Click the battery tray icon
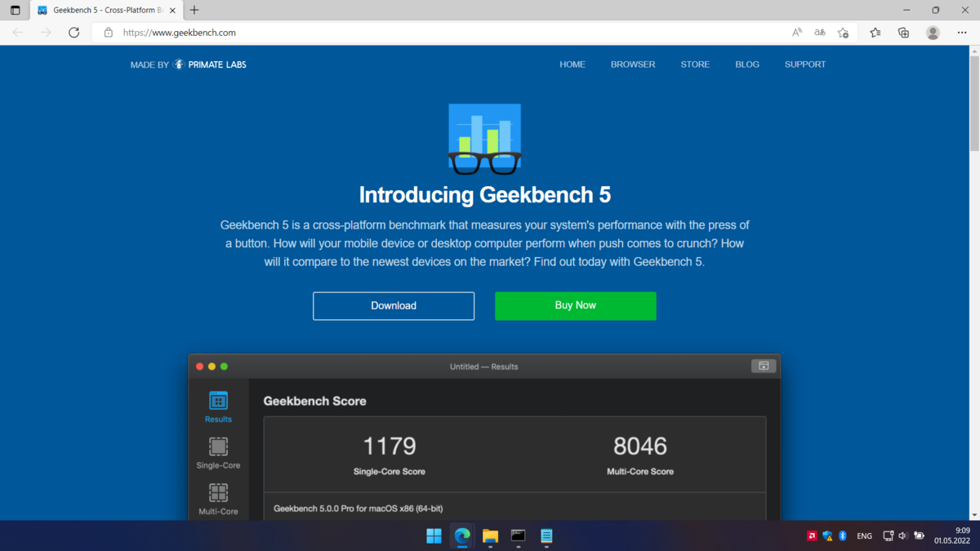 click(x=919, y=536)
